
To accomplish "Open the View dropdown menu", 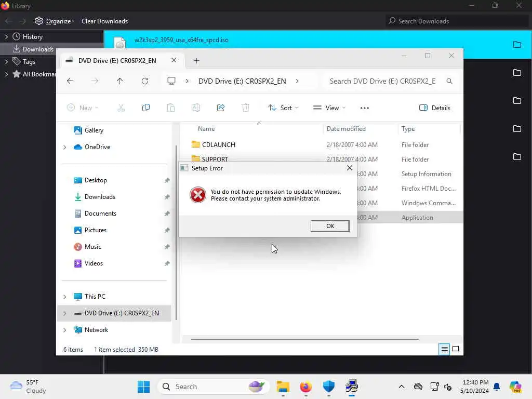I will tap(329, 108).
